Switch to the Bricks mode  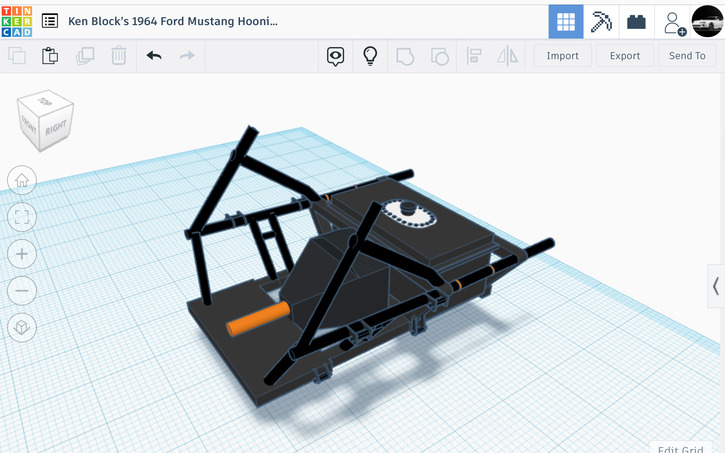(637, 21)
